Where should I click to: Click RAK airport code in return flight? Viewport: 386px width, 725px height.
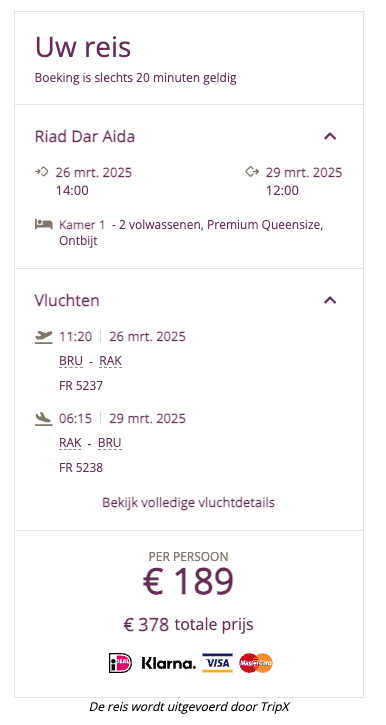(70, 443)
